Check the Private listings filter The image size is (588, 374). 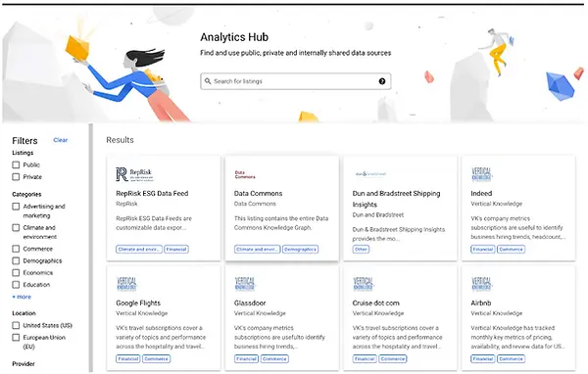click(16, 176)
